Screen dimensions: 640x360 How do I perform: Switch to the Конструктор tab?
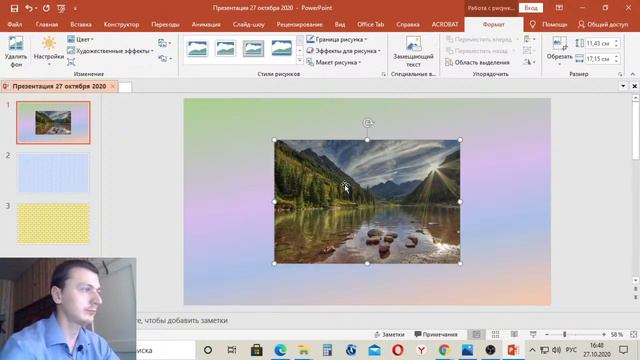[x=121, y=24]
